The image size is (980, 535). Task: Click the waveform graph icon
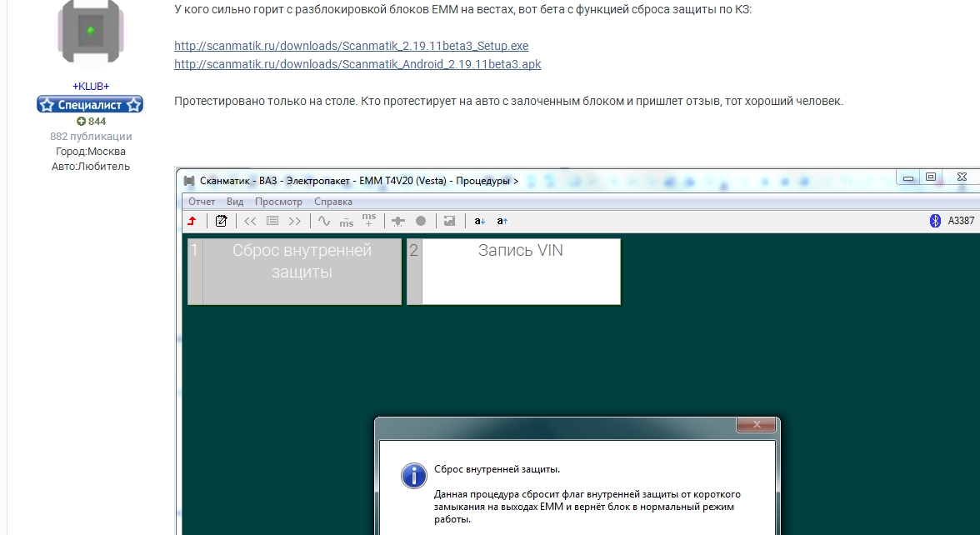(323, 221)
